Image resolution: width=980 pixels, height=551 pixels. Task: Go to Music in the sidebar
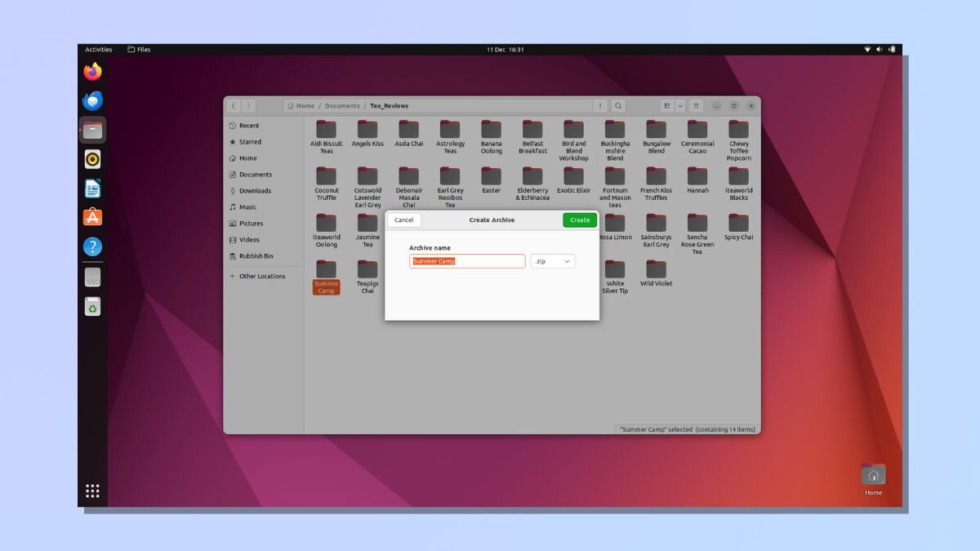tap(263, 207)
